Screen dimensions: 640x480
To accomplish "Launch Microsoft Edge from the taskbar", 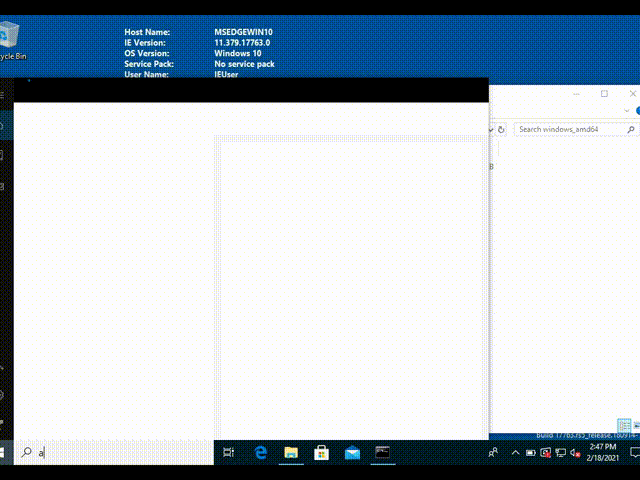I will point(260,452).
